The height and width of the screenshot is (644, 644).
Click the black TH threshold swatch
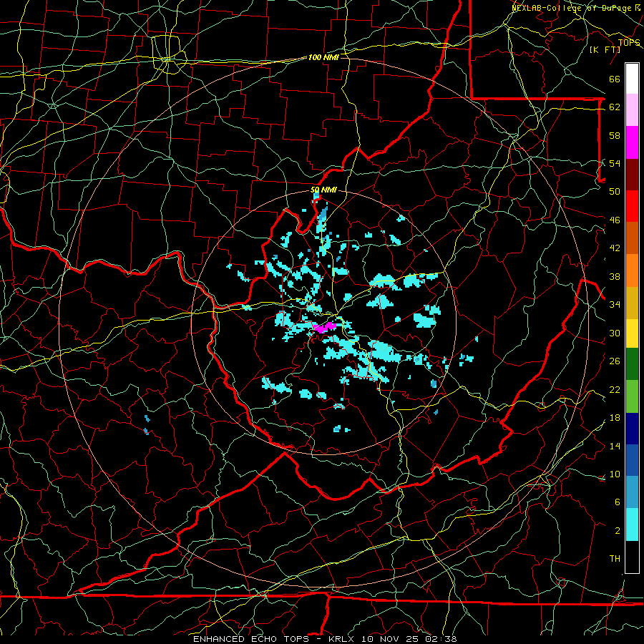click(632, 557)
